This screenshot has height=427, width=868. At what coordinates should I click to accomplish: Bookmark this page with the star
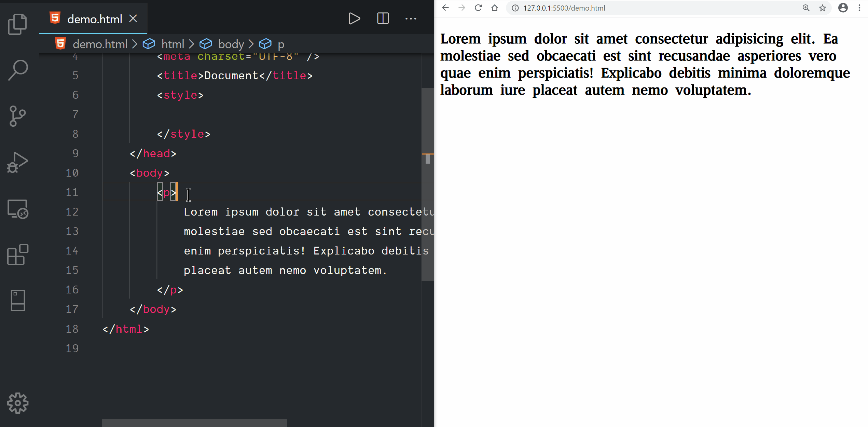[x=823, y=8]
